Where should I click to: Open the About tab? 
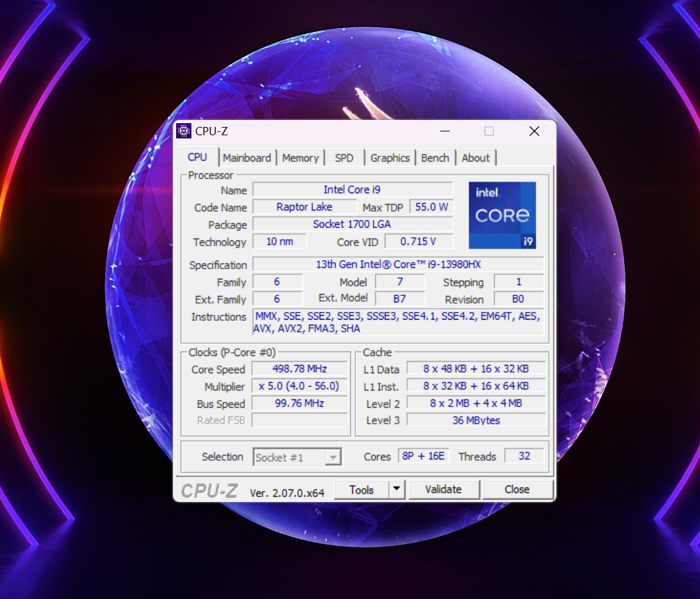pyautogui.click(x=476, y=158)
